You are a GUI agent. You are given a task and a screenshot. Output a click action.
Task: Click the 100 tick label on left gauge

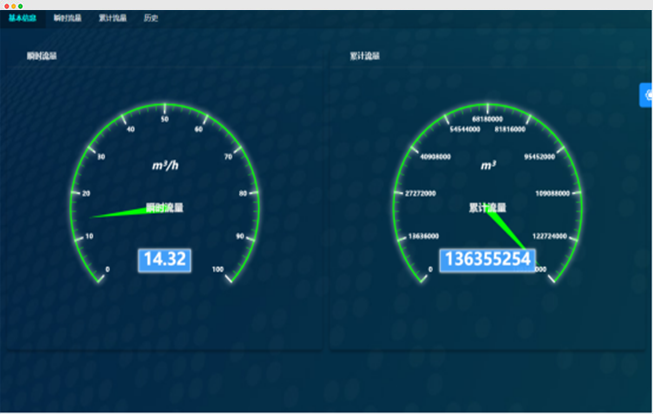click(x=218, y=269)
